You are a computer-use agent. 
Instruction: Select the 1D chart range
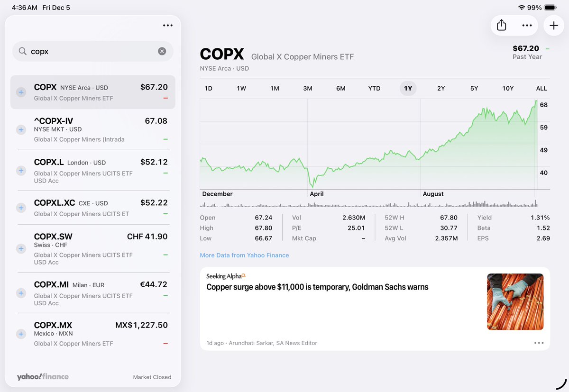209,89
